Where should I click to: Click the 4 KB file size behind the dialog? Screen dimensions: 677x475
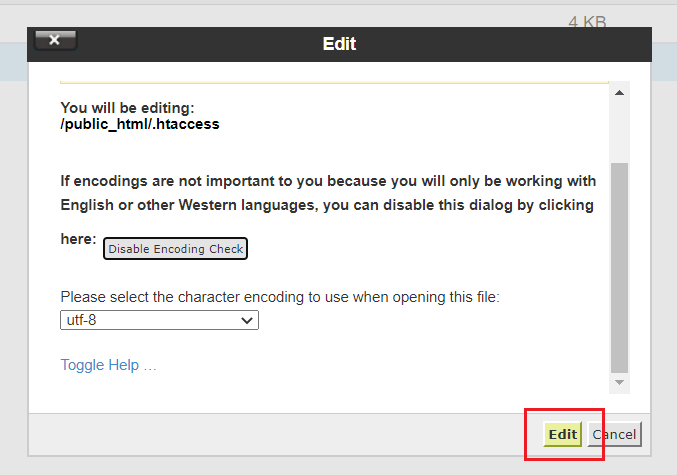(x=587, y=20)
